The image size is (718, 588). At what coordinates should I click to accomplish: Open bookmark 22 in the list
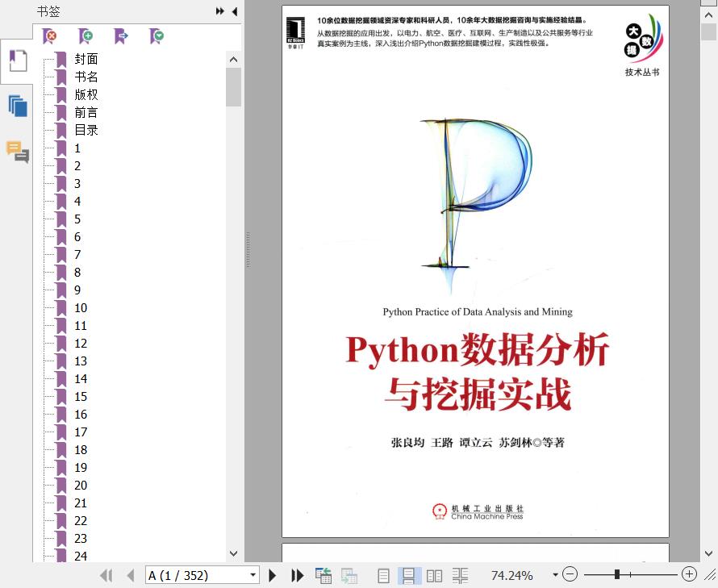[81, 521]
